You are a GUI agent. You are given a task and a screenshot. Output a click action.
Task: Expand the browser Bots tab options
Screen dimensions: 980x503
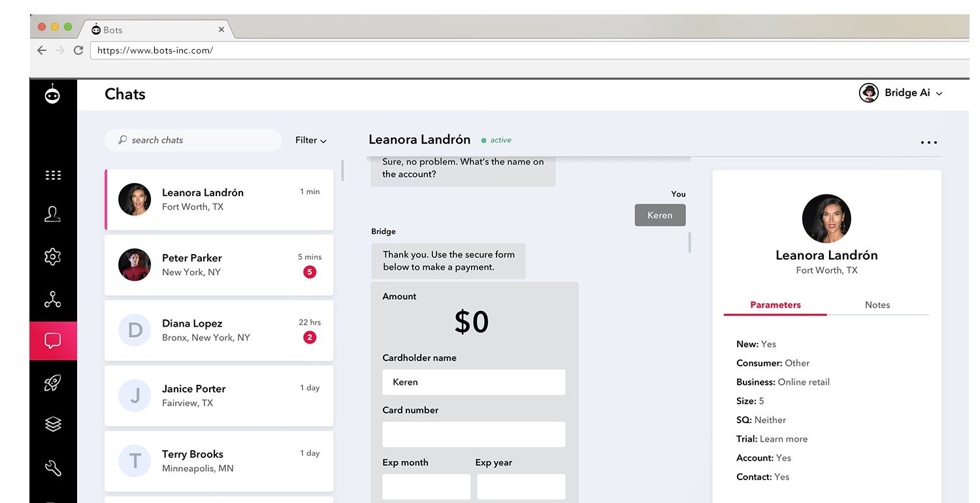click(x=221, y=29)
